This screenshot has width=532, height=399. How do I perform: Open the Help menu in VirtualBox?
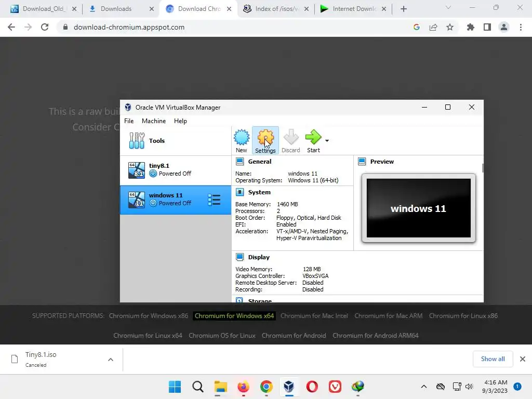click(180, 121)
